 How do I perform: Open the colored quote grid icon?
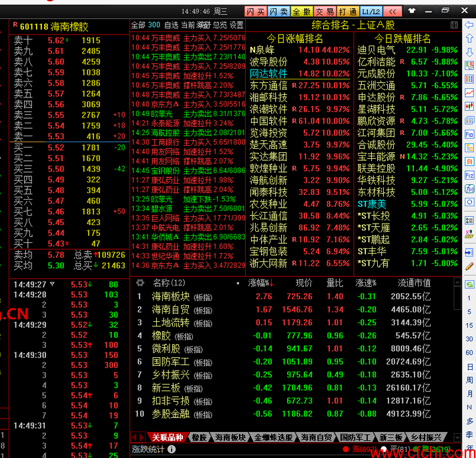pyautogui.click(x=469, y=79)
